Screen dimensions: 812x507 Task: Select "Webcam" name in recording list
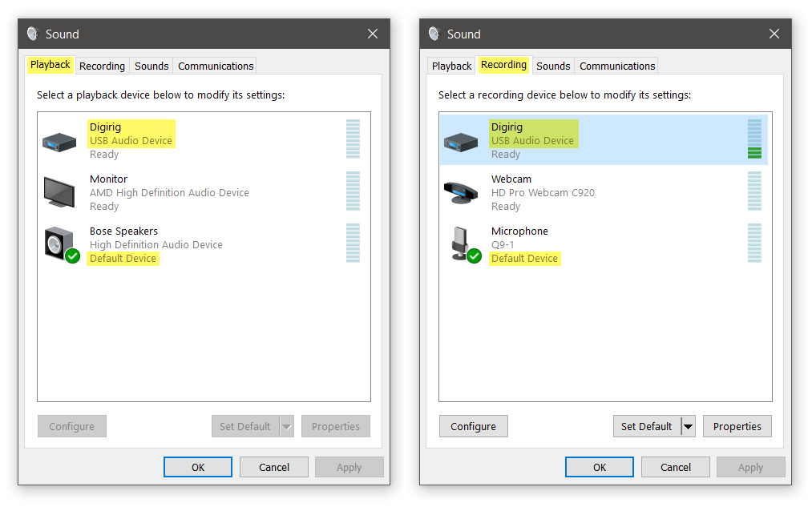tap(511, 179)
